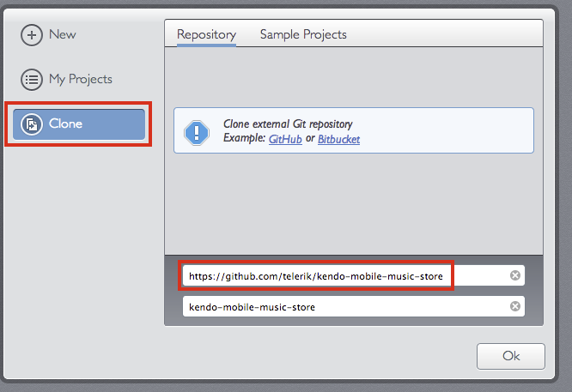Clear the GitHub repository URL field

[515, 275]
